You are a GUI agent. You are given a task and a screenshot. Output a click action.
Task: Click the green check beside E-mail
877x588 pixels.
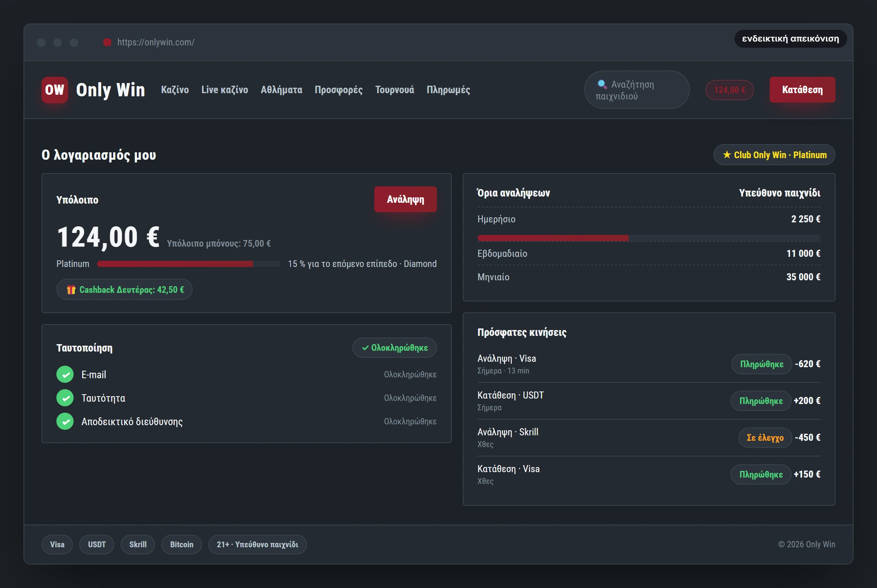[65, 375]
